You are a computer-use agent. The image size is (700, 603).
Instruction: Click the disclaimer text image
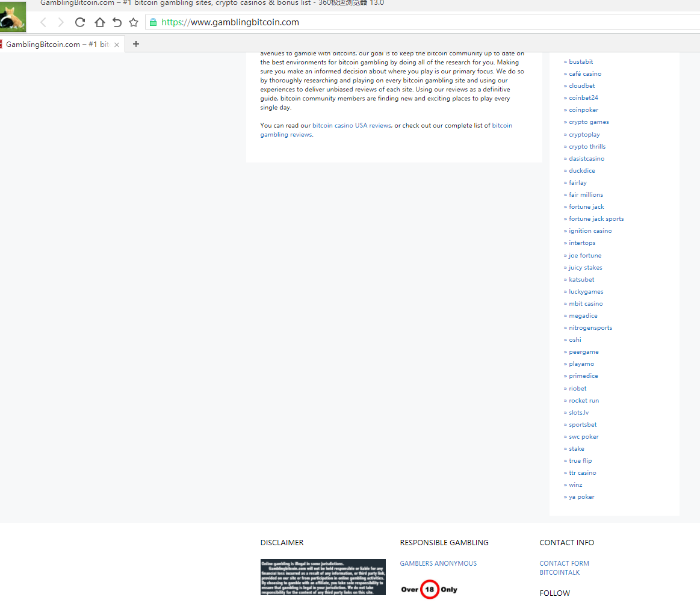[x=323, y=577]
